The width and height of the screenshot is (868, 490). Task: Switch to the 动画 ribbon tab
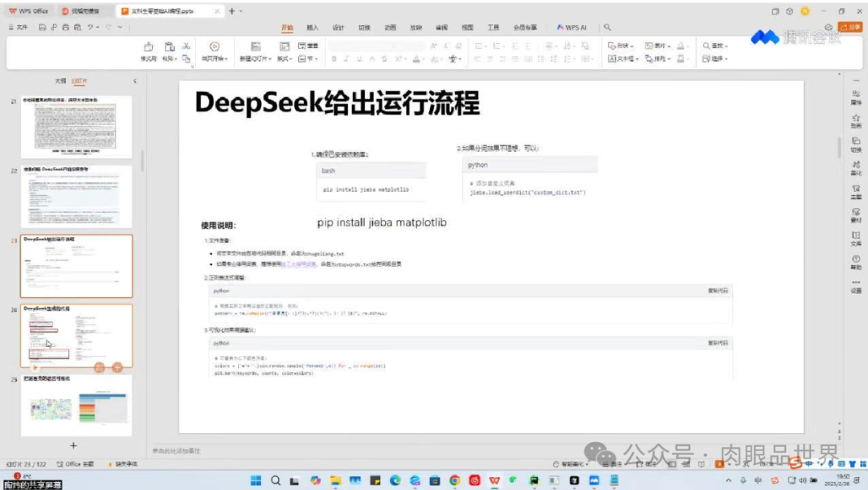[391, 27]
